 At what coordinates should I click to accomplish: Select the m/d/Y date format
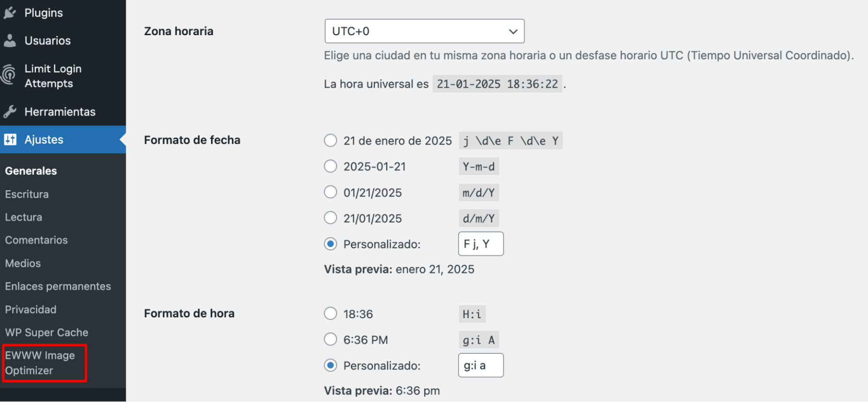(x=330, y=192)
